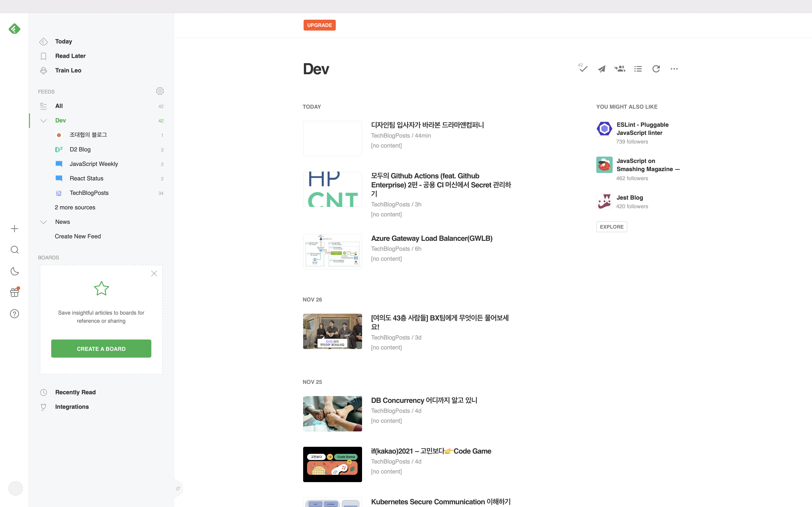Select TechBlogPosts feed in sidebar
Image resolution: width=812 pixels, height=507 pixels.
89,193
